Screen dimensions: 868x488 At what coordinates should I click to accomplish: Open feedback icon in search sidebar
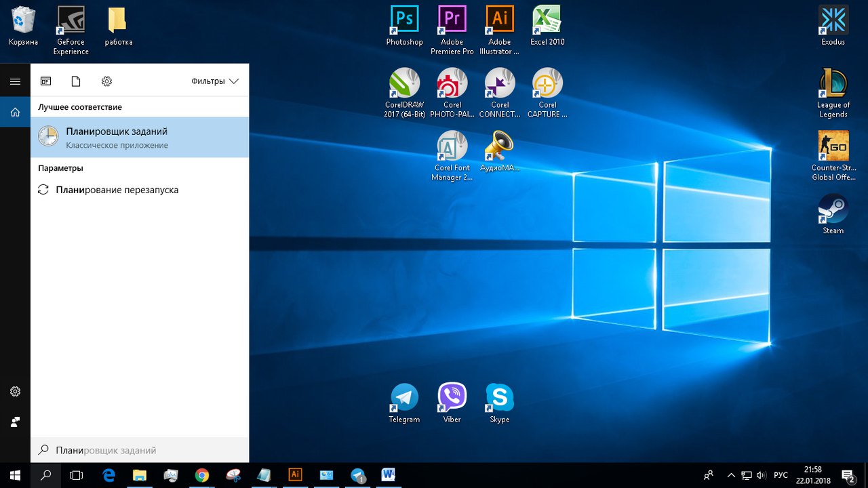pyautogui.click(x=15, y=422)
